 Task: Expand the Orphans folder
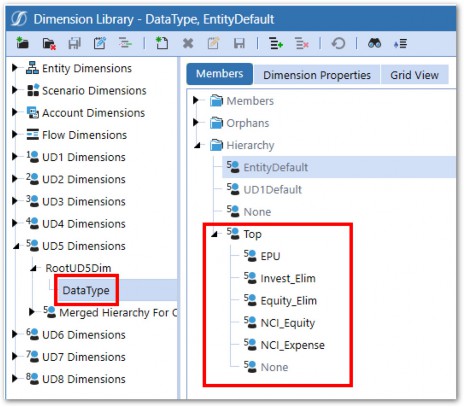(x=196, y=123)
